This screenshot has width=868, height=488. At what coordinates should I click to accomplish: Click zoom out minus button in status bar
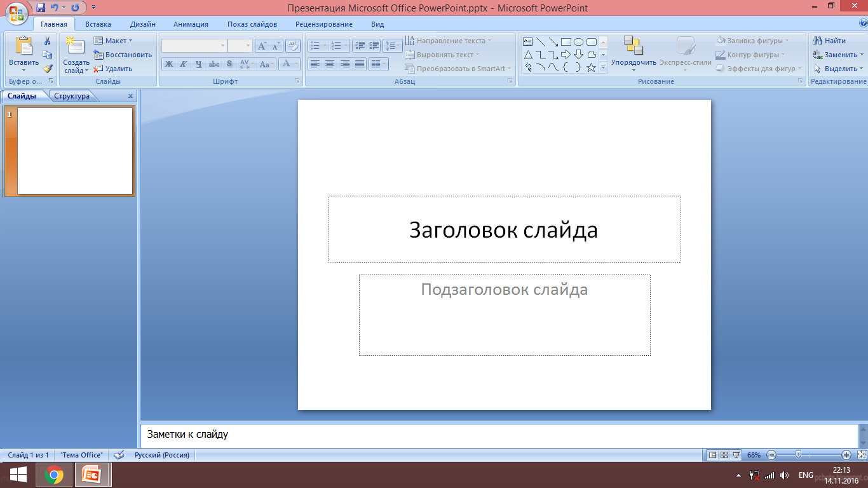click(771, 455)
